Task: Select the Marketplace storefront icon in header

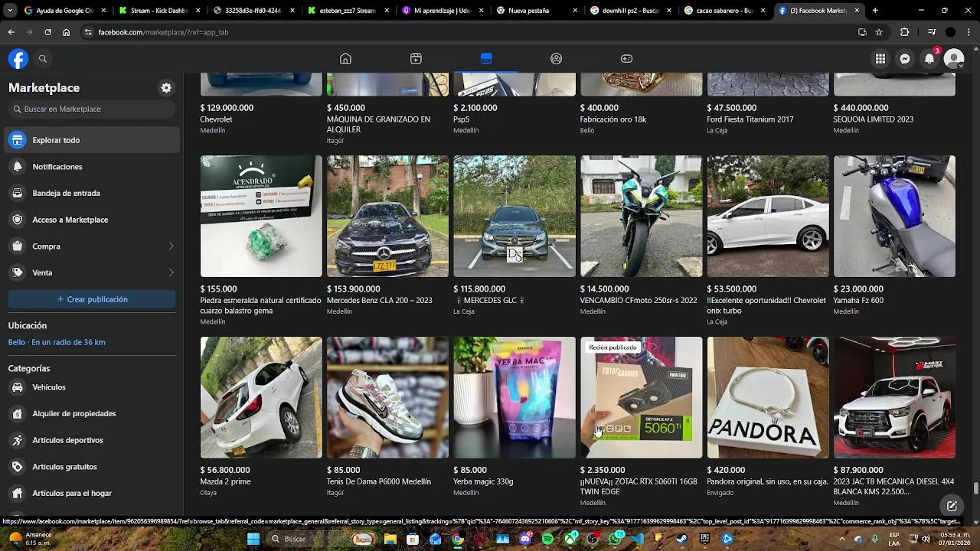Action: 486,59
